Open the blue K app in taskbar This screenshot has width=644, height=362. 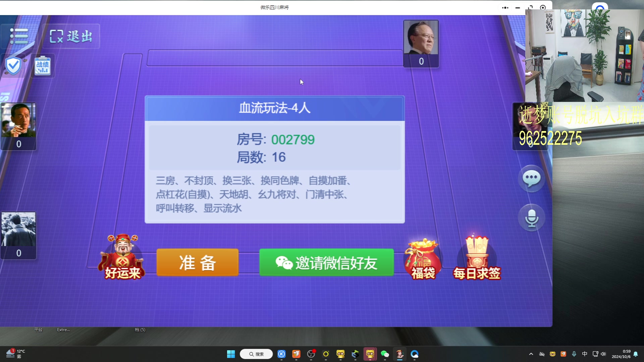point(281,354)
